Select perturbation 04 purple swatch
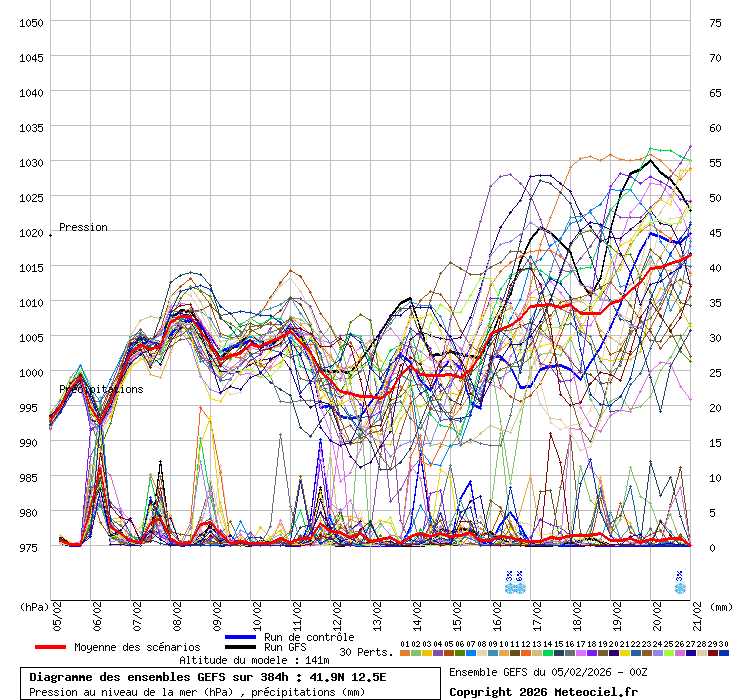This screenshot has height=700, width=740. (438, 653)
